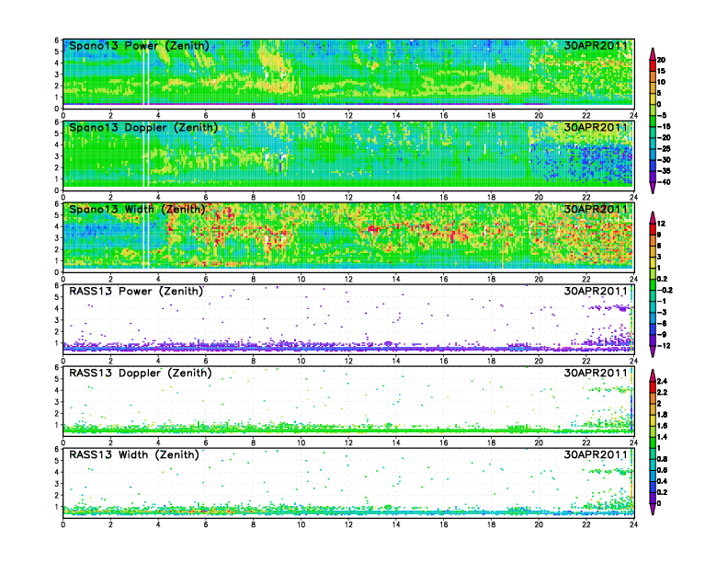Click the "RASS13 Power (Zenith)" panel title
This screenshot has height=563, width=728.
pyautogui.click(x=136, y=292)
